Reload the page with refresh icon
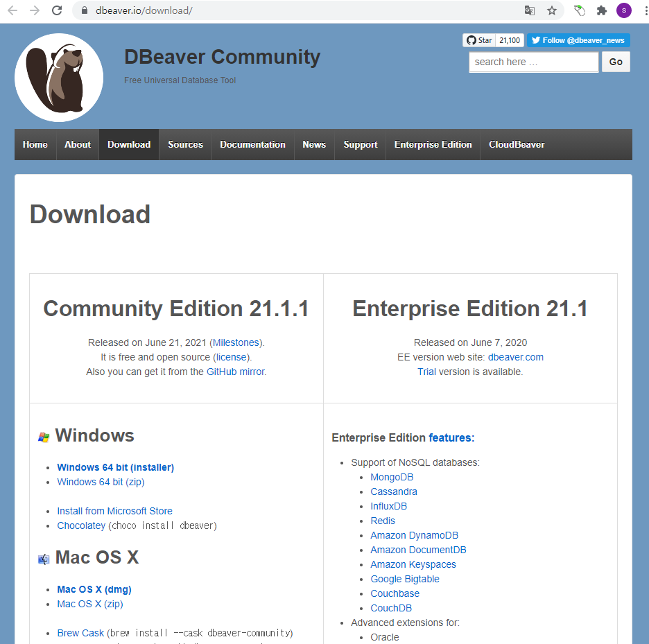649x644 pixels. pos(57,10)
